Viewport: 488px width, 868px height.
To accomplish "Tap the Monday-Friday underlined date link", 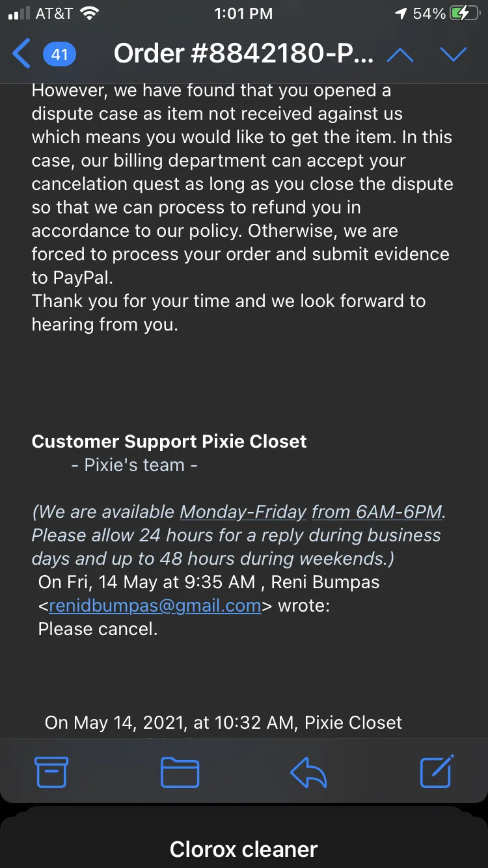I will coord(243,511).
